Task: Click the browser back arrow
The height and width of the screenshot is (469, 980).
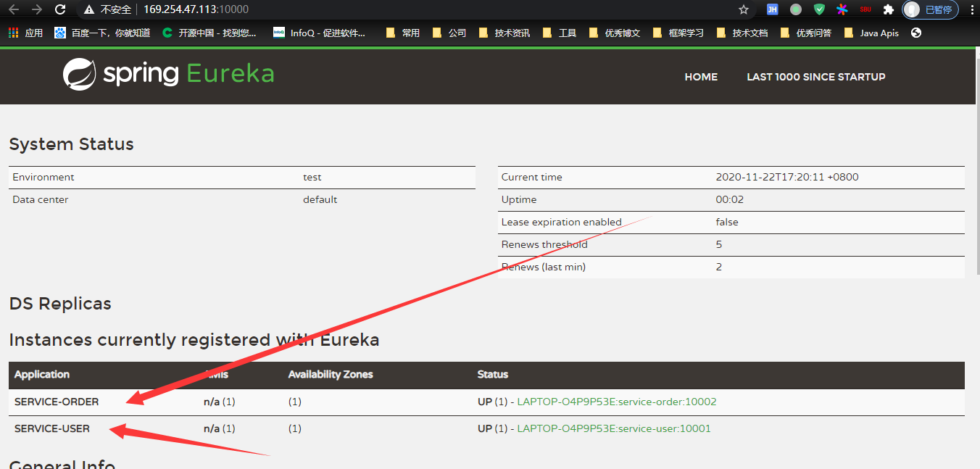Action: (x=13, y=9)
